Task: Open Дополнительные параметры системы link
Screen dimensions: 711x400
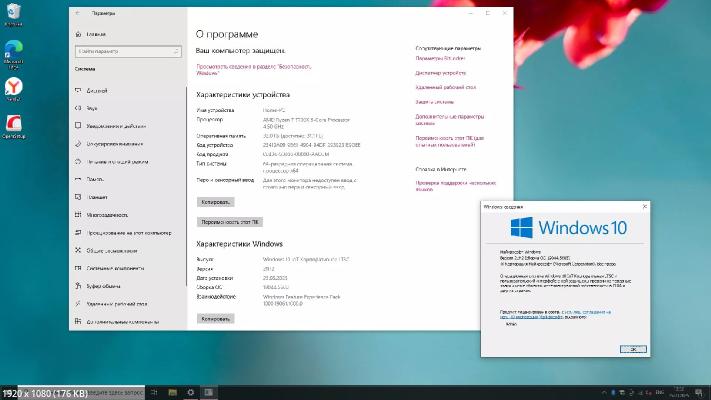Action: pyautogui.click(x=450, y=120)
